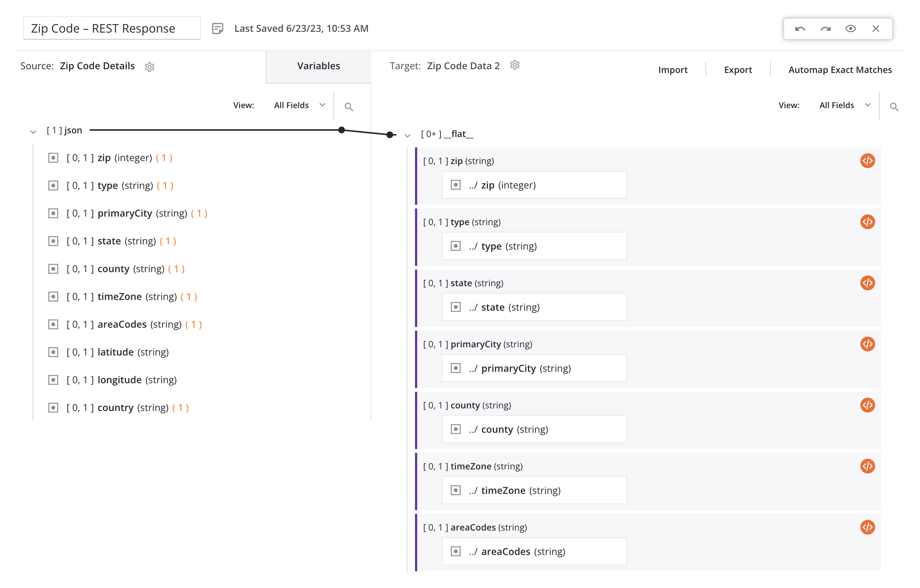Screen dimensions: 920x588
Task: Open script editor for areaCodes target field
Action: point(867,527)
